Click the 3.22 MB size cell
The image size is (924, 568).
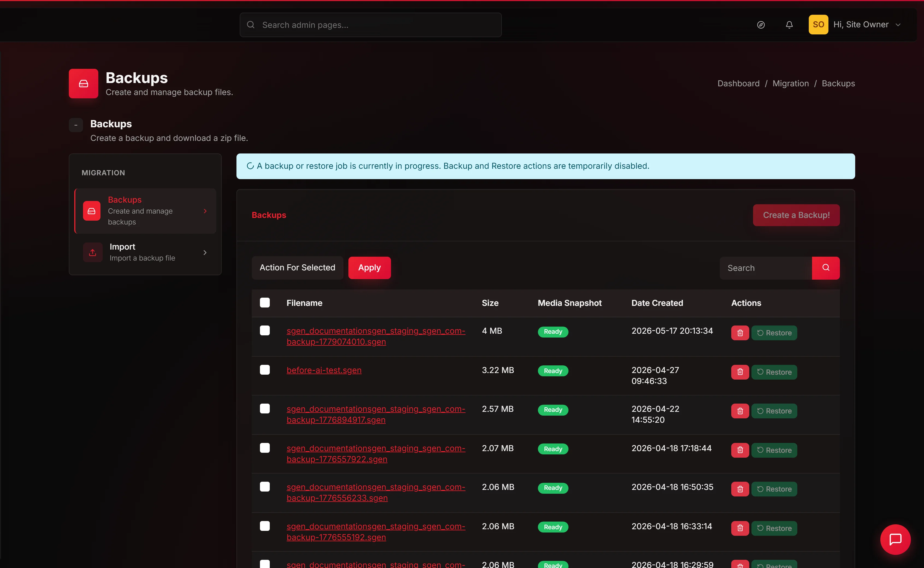click(498, 370)
